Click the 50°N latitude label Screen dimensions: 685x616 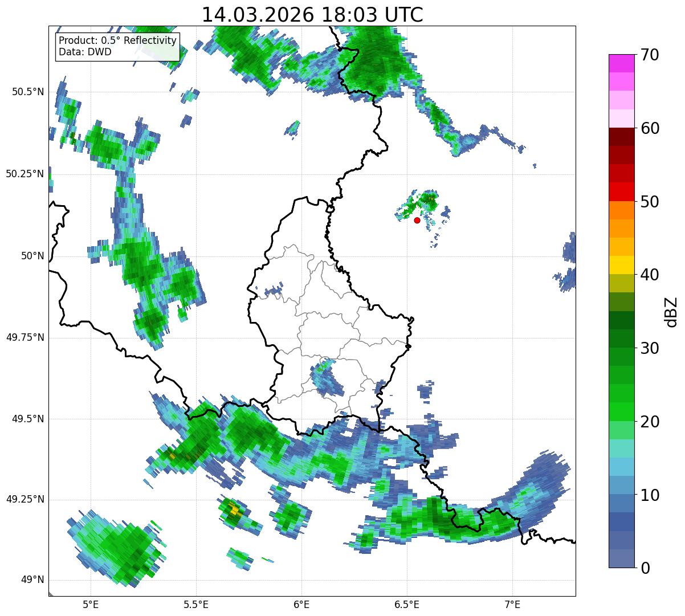(x=33, y=256)
